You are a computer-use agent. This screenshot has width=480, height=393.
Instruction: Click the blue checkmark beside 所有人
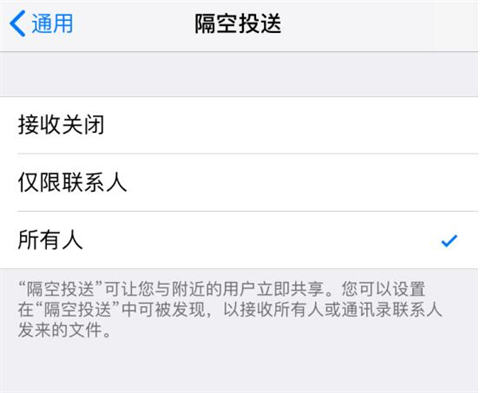[x=449, y=241]
